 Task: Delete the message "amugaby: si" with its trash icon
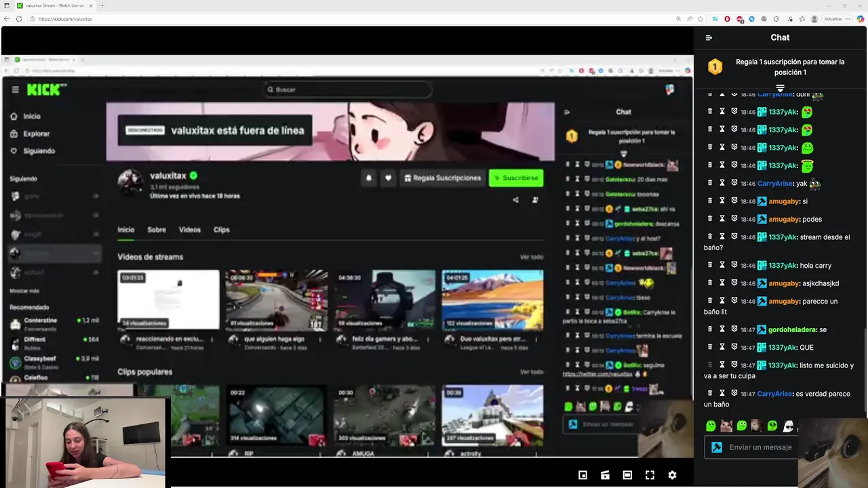point(710,201)
